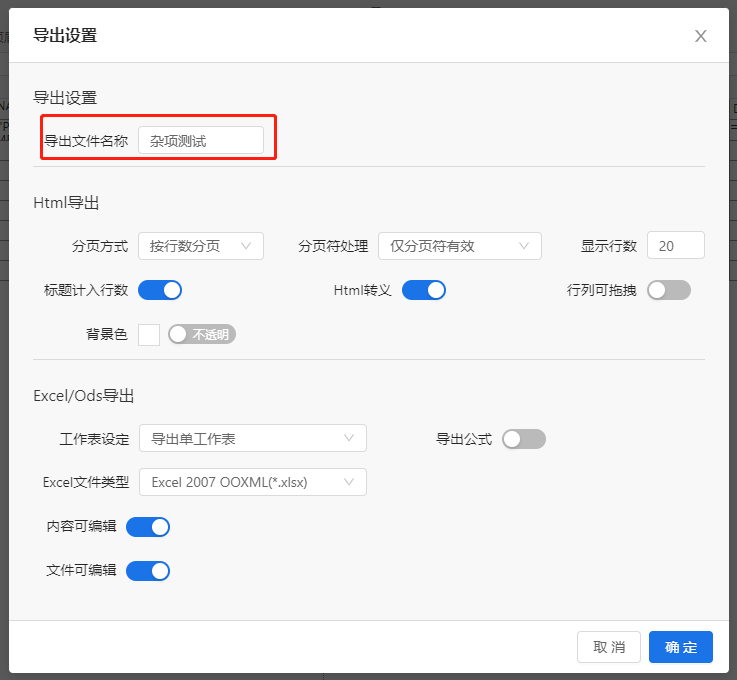Viewport: 737px width, 680px height.
Task: Click the 导出文件名称 input field
Action: click(201, 141)
